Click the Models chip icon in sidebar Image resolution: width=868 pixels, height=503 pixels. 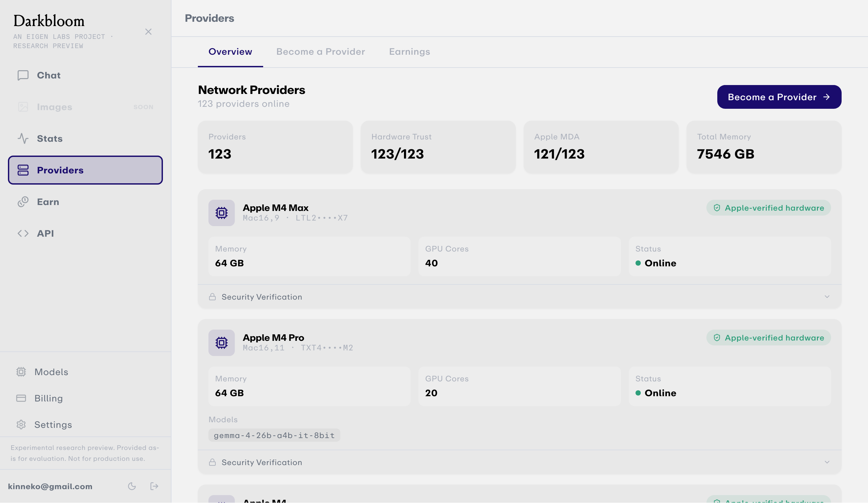pyautogui.click(x=21, y=372)
